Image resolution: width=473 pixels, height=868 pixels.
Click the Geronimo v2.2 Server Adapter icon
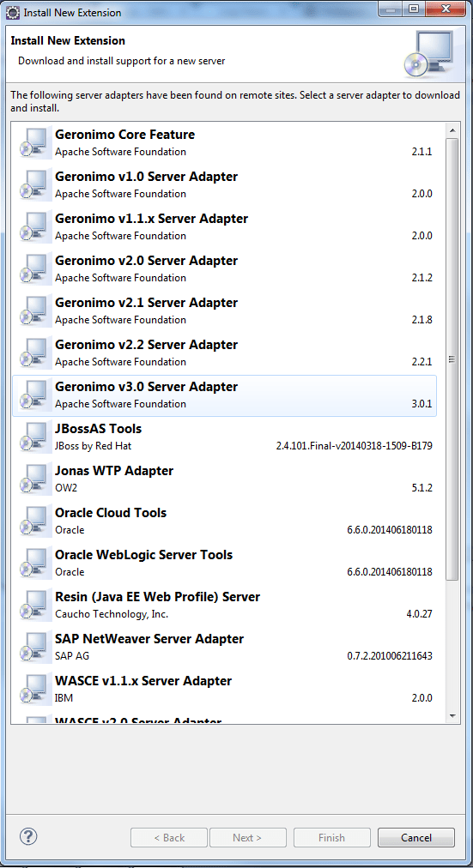pyautogui.click(x=34, y=353)
